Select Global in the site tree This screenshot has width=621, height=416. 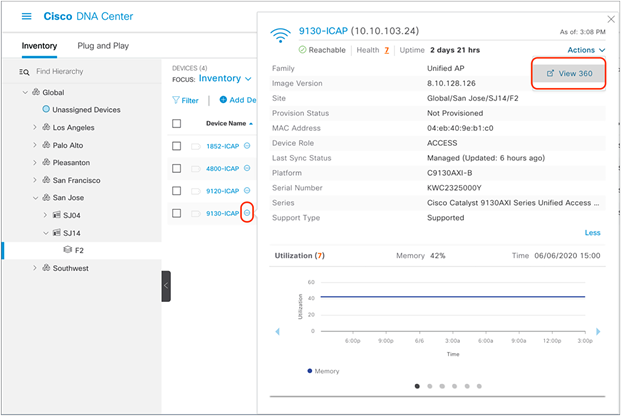pyautogui.click(x=53, y=92)
